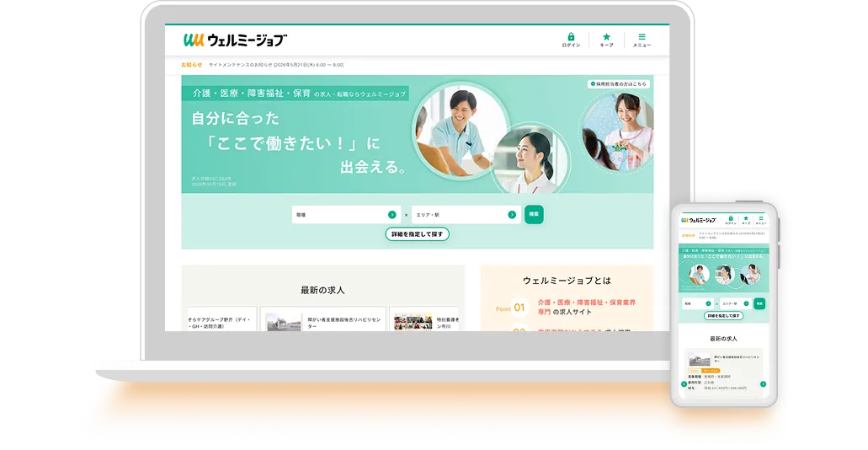Screen dimensions: 868x450
Task: Click 詳細を指定して探す button on laptop
Action: click(417, 234)
